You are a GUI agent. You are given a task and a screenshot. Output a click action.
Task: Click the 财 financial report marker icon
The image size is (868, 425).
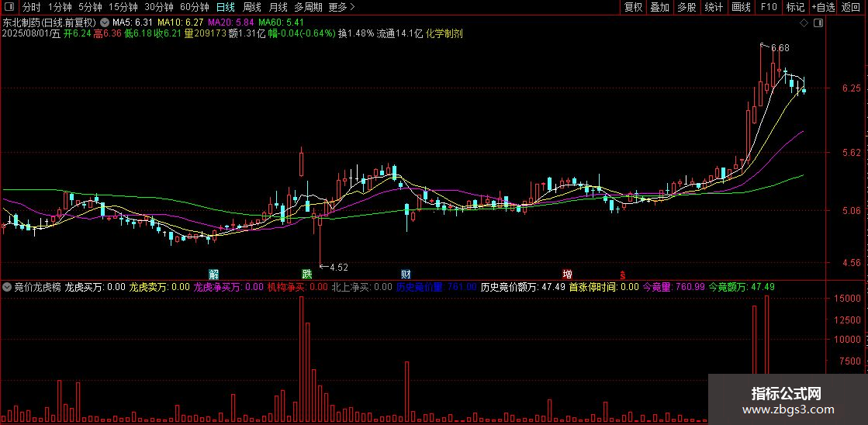pos(406,274)
